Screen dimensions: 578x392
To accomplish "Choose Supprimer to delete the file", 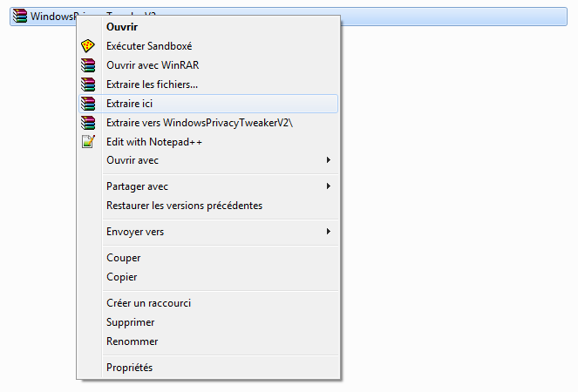I will coord(208,322).
